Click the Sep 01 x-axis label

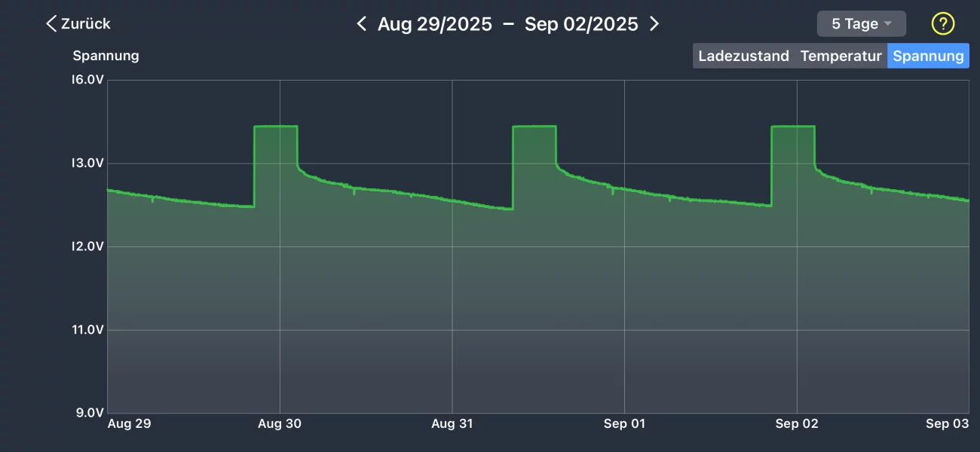pyautogui.click(x=624, y=424)
